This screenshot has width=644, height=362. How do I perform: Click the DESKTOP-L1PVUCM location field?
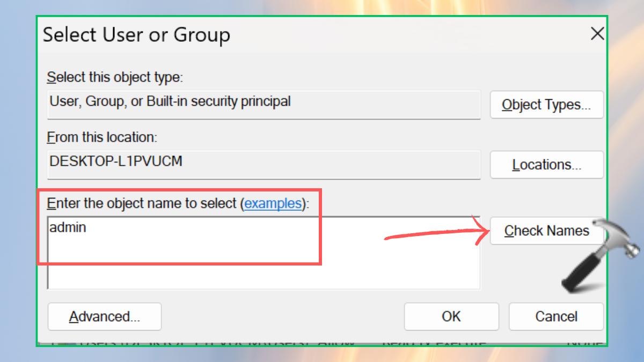[264, 164]
